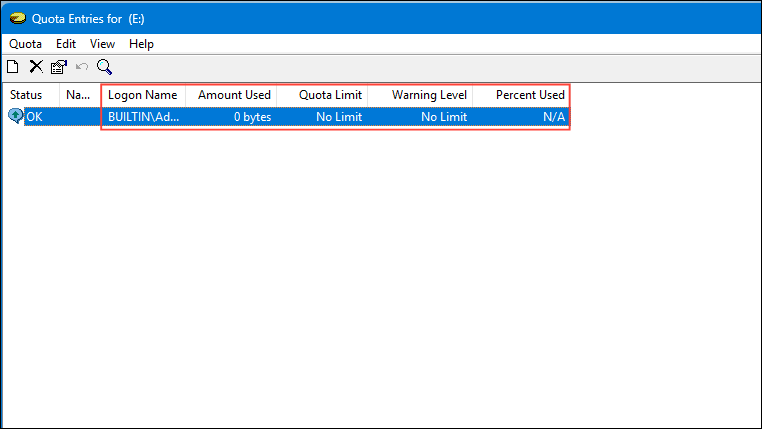Screen dimensions: 762x429
Task: Open the Properties toolbar icon
Action: 59,67
